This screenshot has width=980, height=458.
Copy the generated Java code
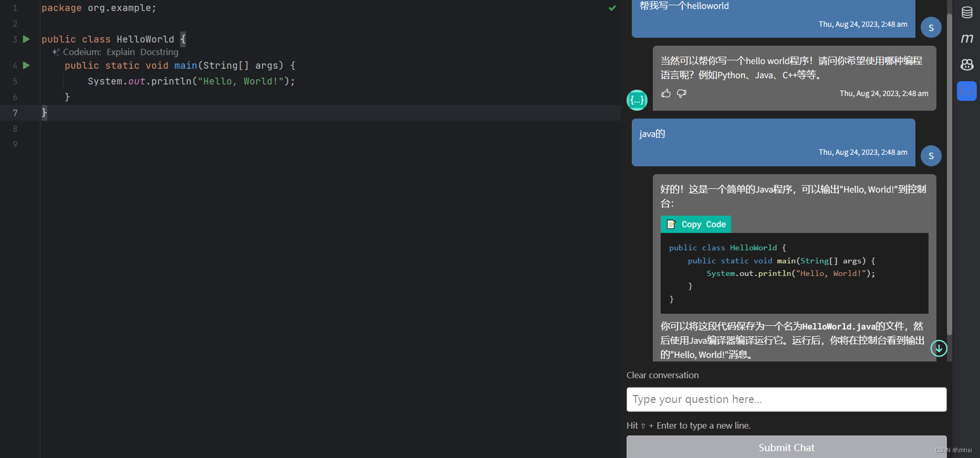click(696, 224)
